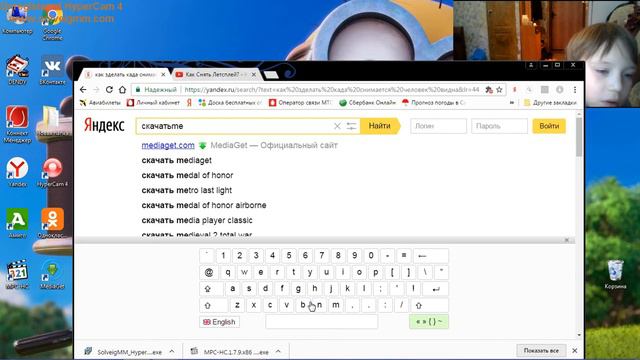Open ВКонтакте desktop shortcut
The width and height of the screenshot is (640, 360).
[x=52, y=69]
